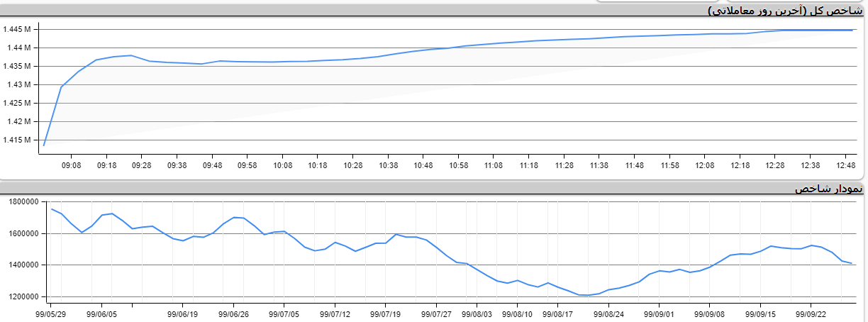The image size is (868, 322).
Task: Select the 09:08 time label on intraday chart
Action: point(72,165)
